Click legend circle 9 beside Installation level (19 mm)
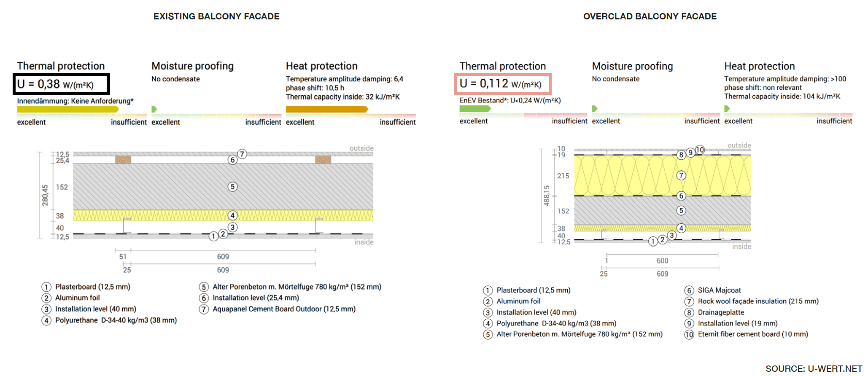This screenshot has height=376, width=868. tap(689, 324)
